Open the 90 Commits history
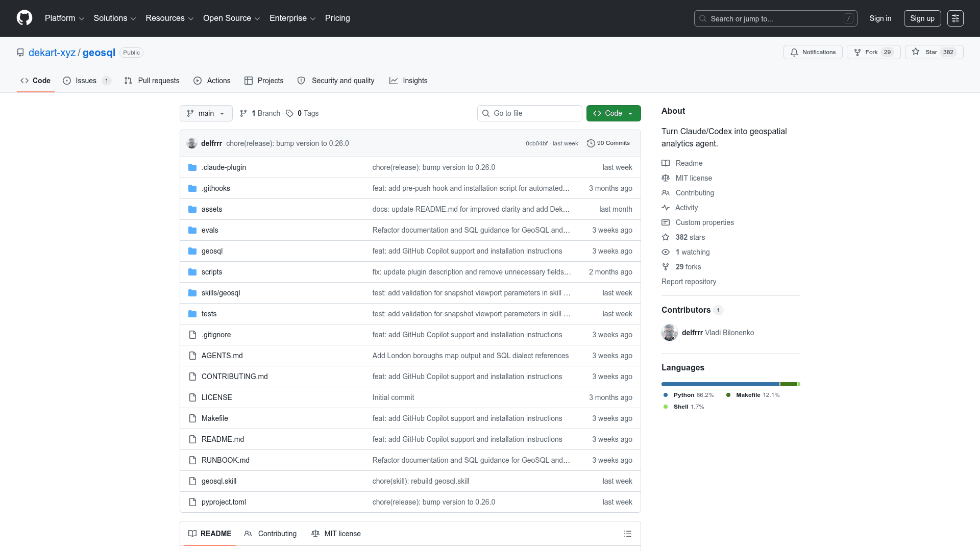980x551 pixels. (x=608, y=143)
